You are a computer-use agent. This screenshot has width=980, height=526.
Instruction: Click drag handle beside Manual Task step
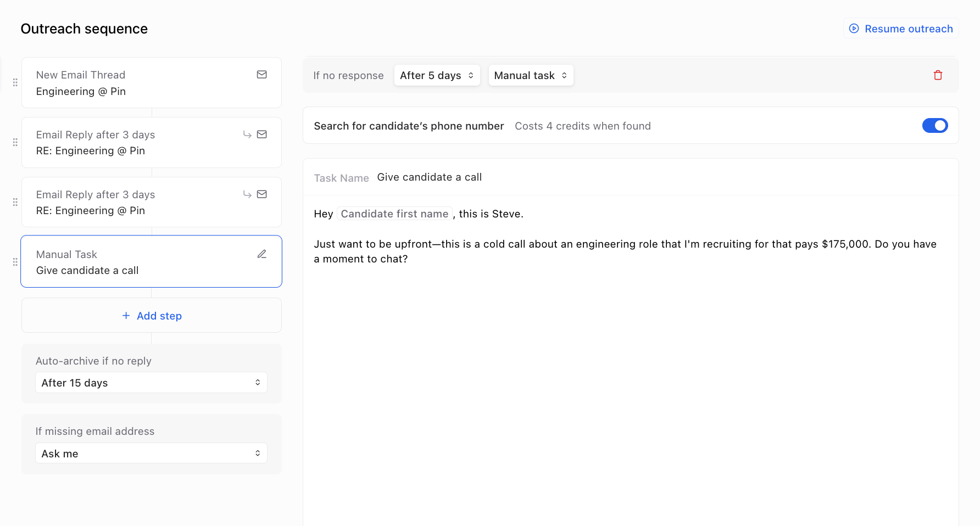point(15,262)
